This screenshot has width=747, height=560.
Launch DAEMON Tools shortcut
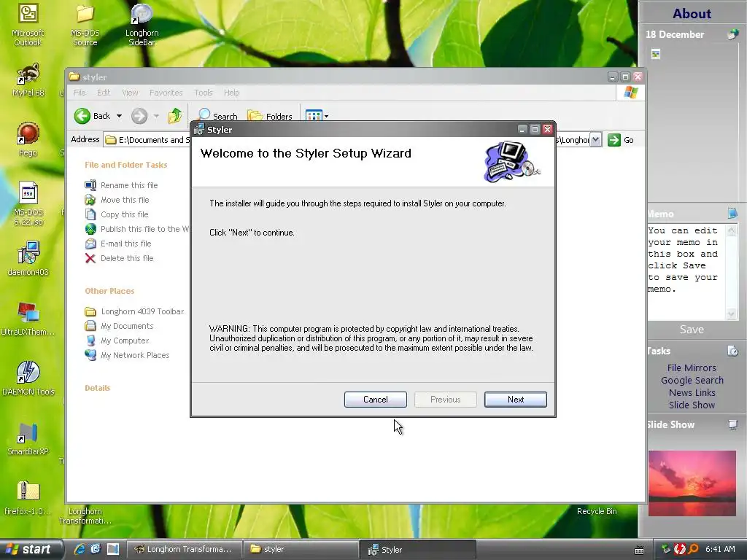tap(28, 378)
